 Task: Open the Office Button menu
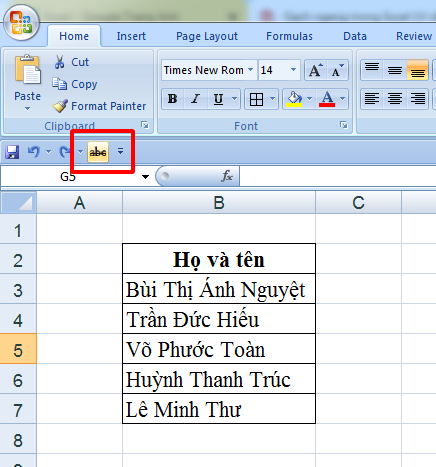click(22, 23)
